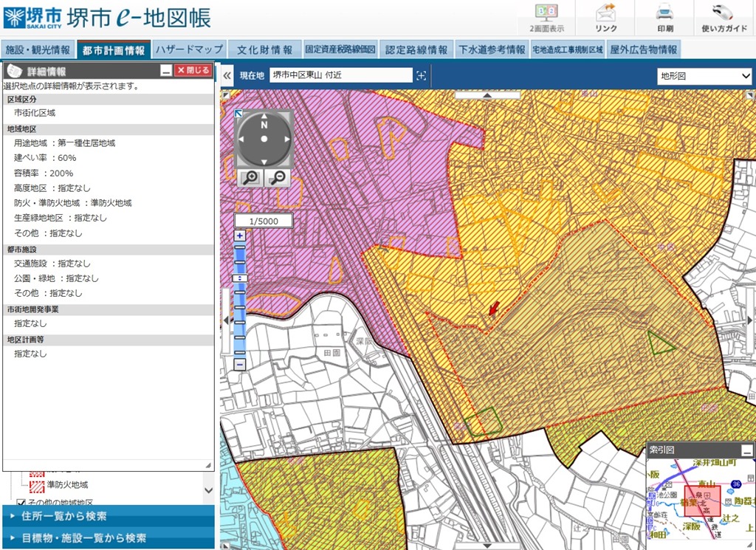Click the 堺市 Sakai City logo
This screenshot has height=550, width=756.
[32, 18]
